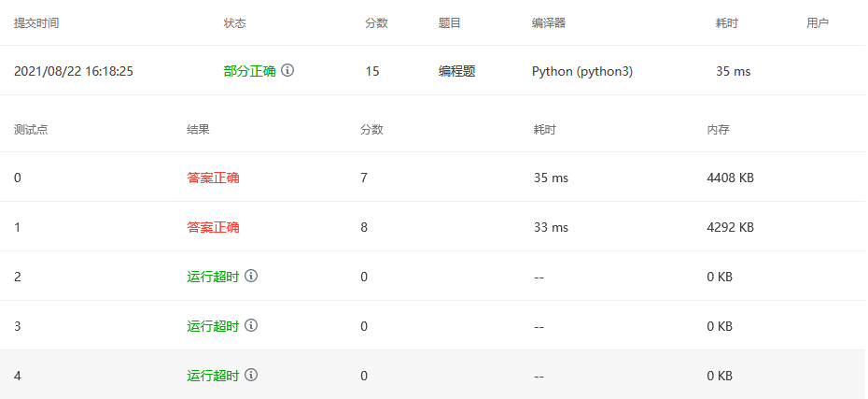Click the 内存 column header

point(718,130)
